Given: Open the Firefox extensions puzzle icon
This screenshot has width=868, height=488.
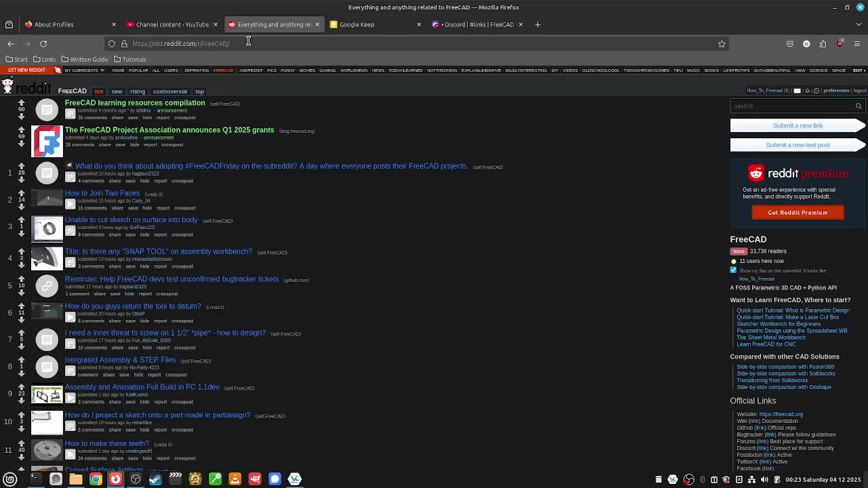Looking at the screenshot, I should point(823,43).
